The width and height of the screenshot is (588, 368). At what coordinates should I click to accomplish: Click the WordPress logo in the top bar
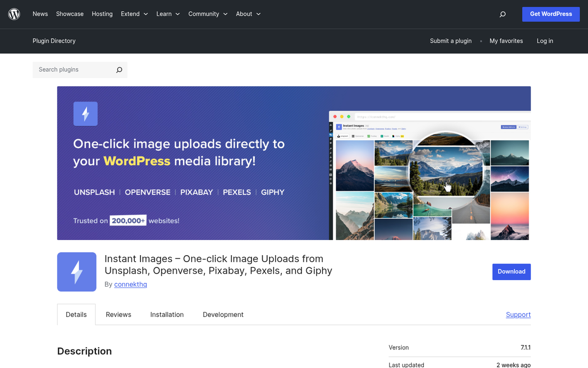[14, 14]
